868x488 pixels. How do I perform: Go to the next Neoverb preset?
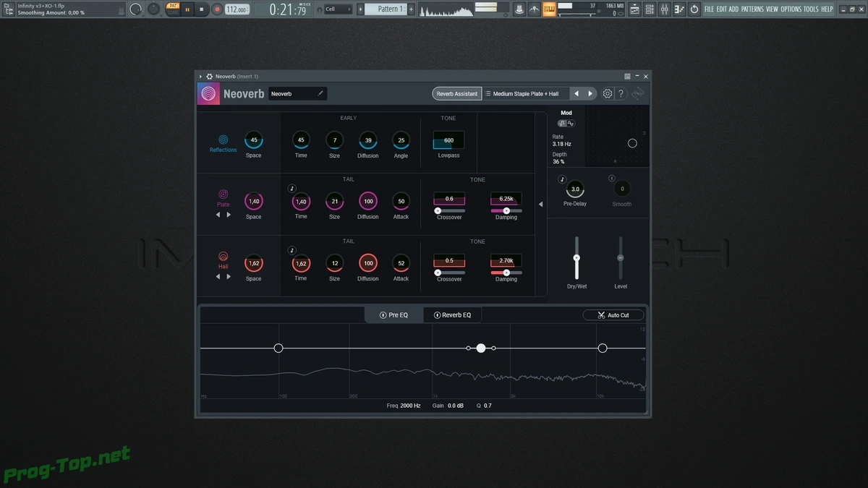(x=590, y=93)
